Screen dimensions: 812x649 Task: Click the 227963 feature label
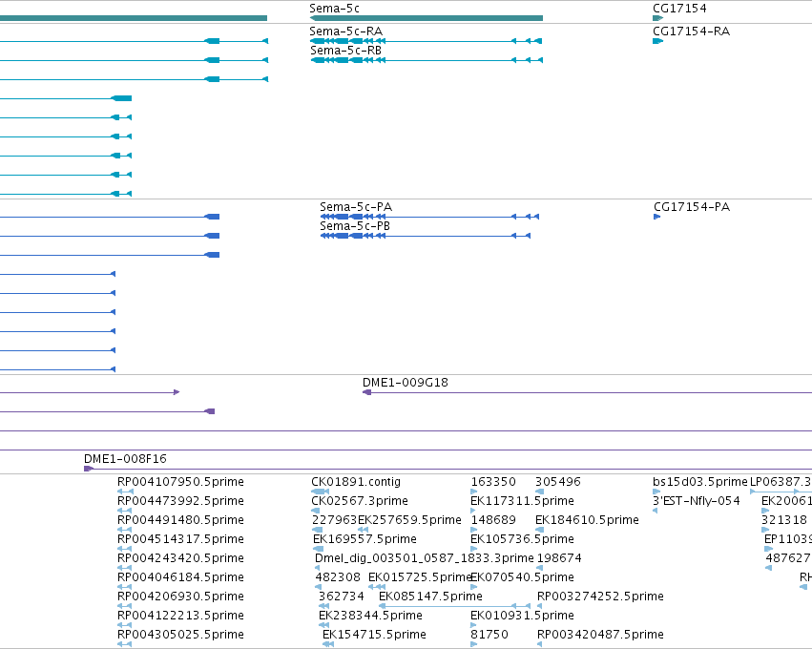pos(335,520)
